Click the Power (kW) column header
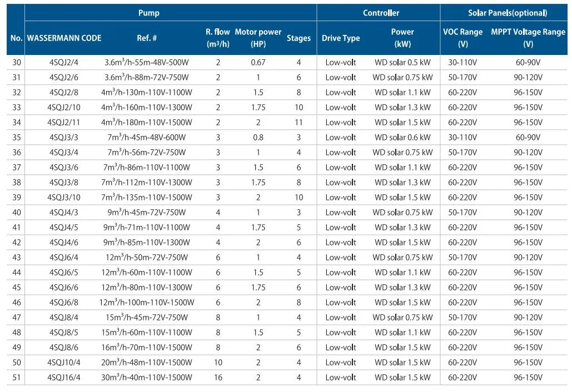The height and width of the screenshot is (392, 572). tap(403, 38)
